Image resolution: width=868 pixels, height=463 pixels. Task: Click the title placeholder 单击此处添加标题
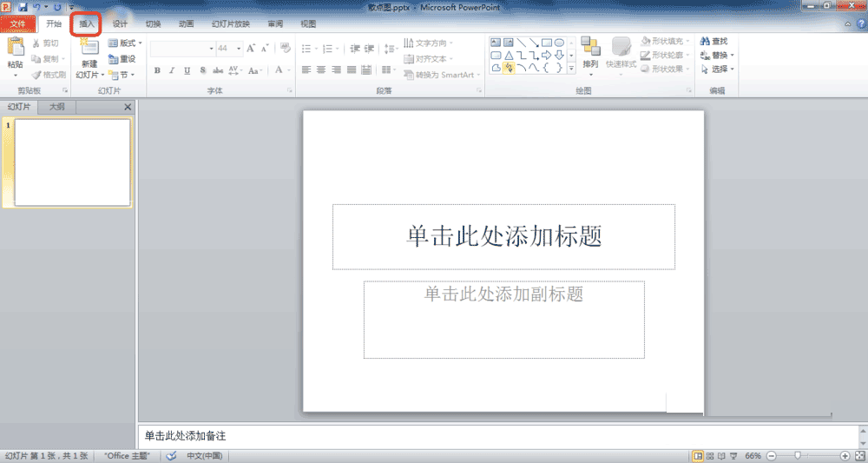click(503, 236)
